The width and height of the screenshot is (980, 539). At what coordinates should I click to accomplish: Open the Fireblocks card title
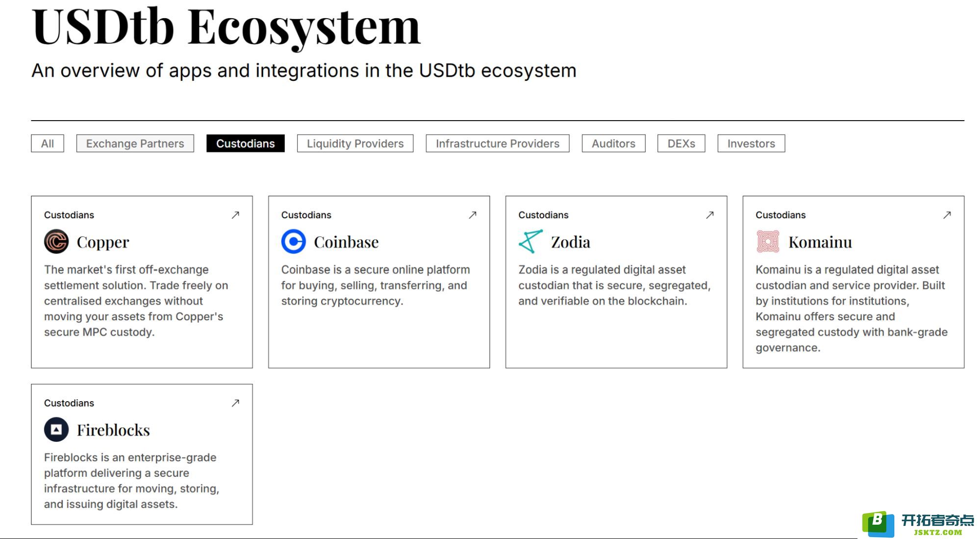point(113,430)
